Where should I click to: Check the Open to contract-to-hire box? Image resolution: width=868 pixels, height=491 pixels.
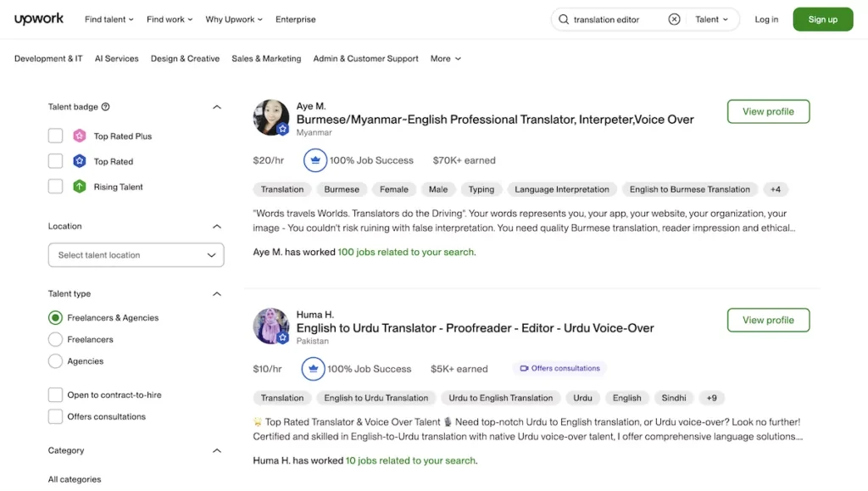tap(56, 395)
